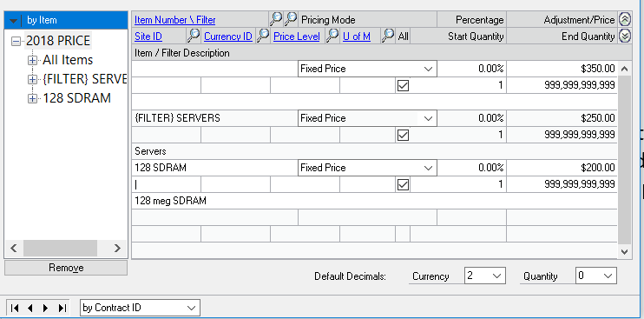Click the grid scrollbar up arrow
Image resolution: width=644 pixels, height=319 pixels.
coord(624,69)
